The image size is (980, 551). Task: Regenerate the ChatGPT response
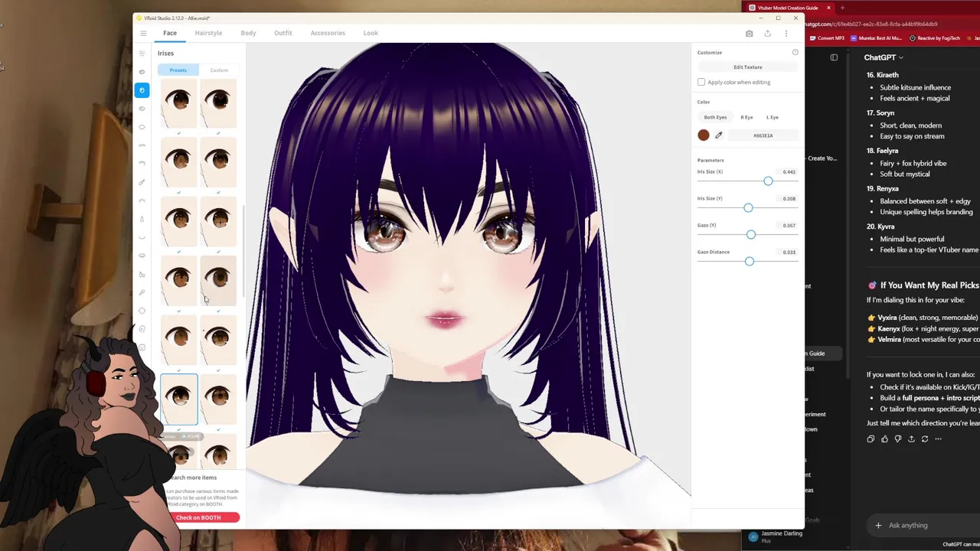pos(925,439)
